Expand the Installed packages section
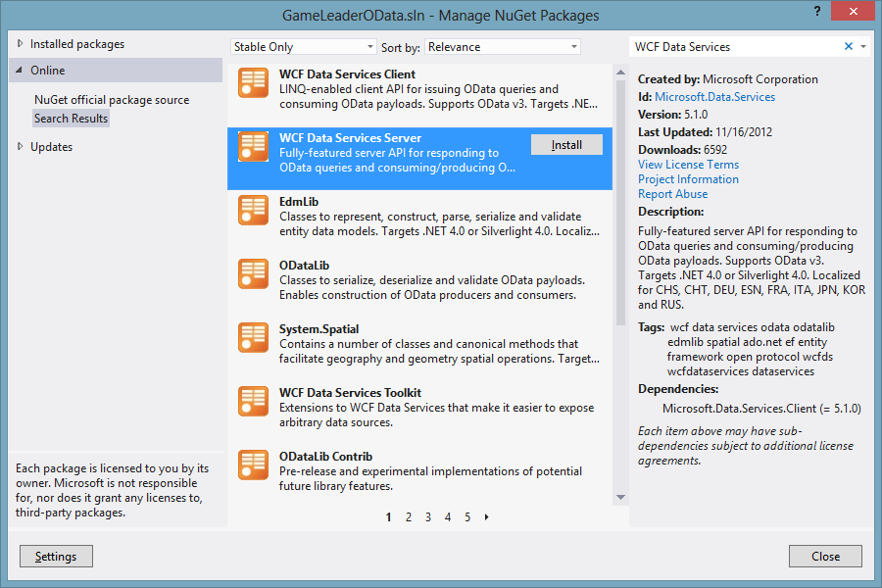 pos(20,44)
